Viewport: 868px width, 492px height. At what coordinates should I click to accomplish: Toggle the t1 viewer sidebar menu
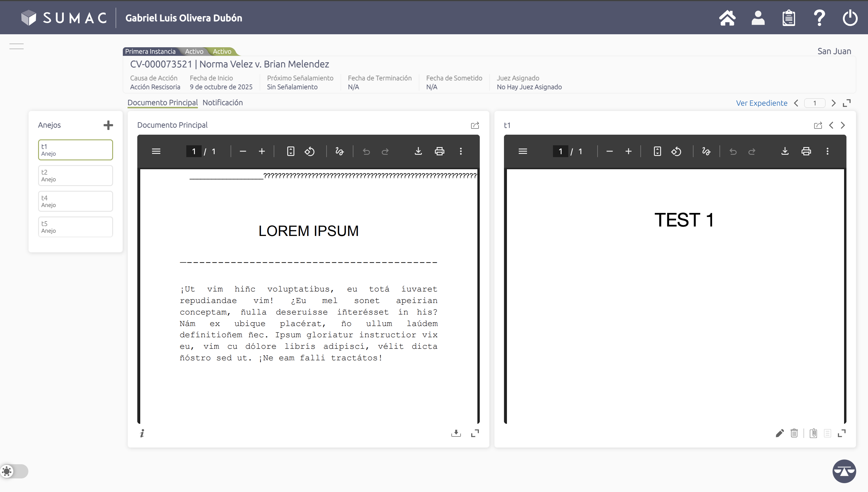click(523, 151)
